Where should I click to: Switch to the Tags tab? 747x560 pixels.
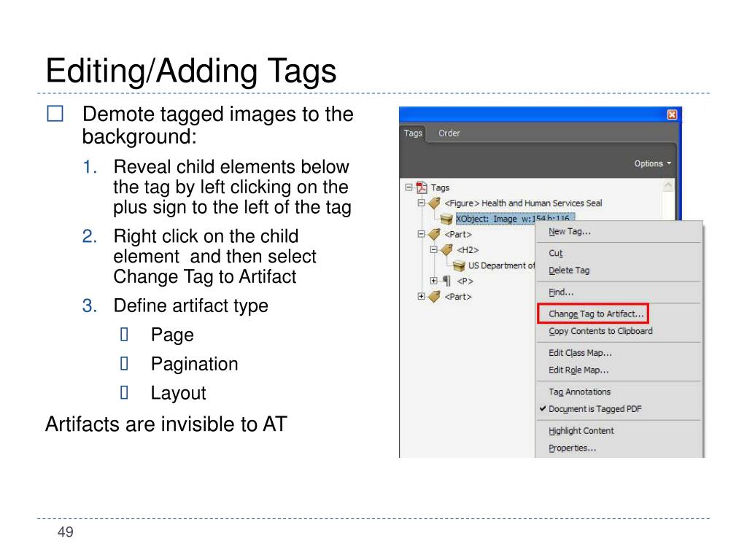[413, 133]
